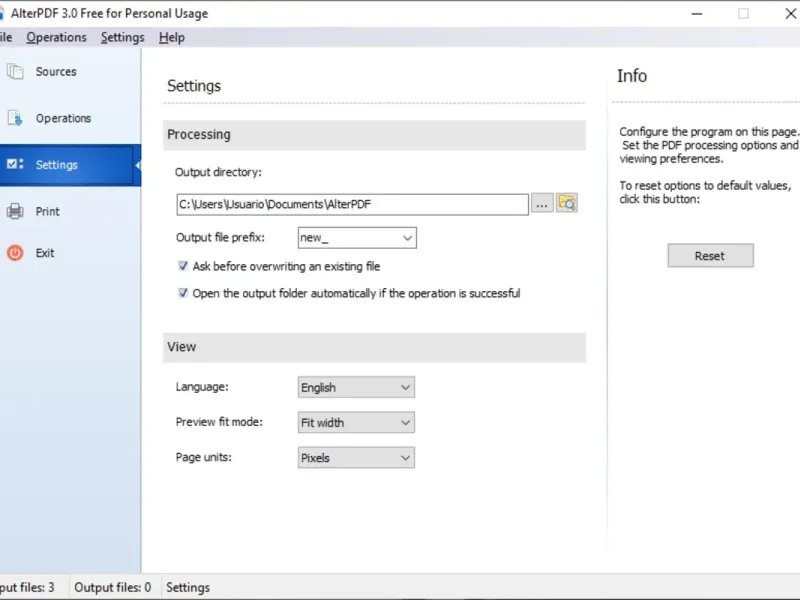The height and width of the screenshot is (600, 800).
Task: Click the Print printer icon
Action: [x=15, y=211]
